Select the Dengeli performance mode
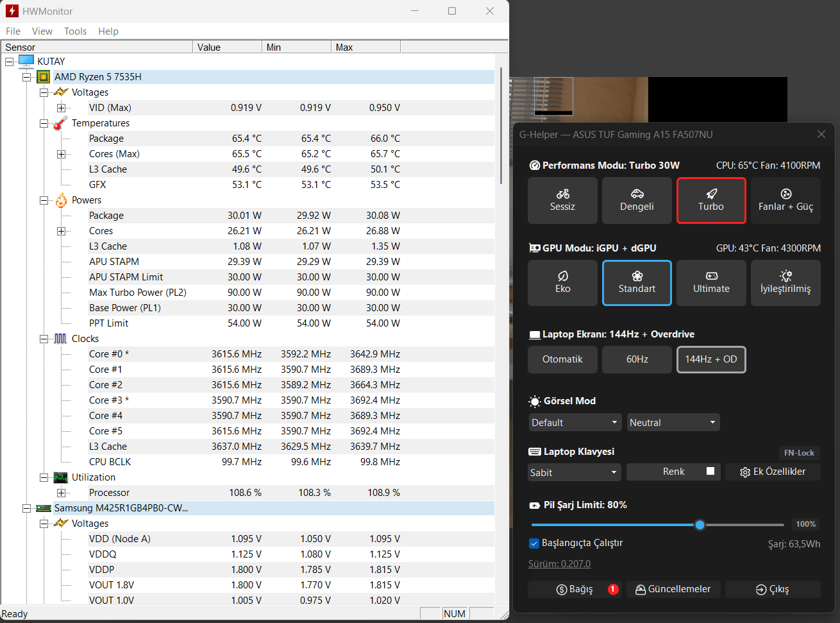Screen dimensions: 840x623 637,201
